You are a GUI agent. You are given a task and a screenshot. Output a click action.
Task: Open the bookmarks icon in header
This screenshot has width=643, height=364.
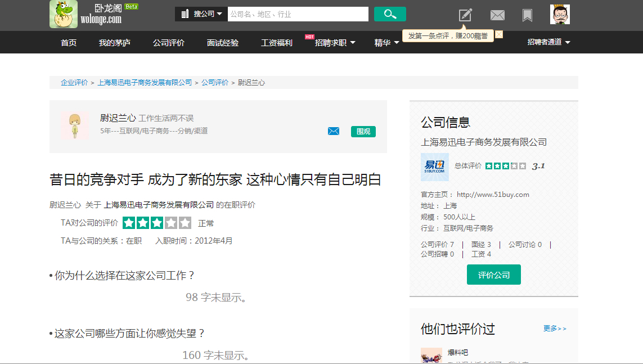coord(527,15)
